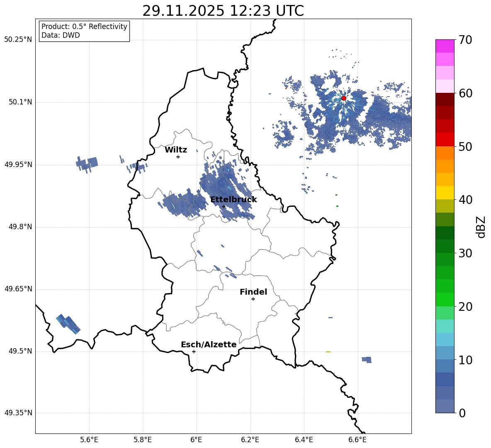Click the dark red colorbar segment below 60

[445, 99]
